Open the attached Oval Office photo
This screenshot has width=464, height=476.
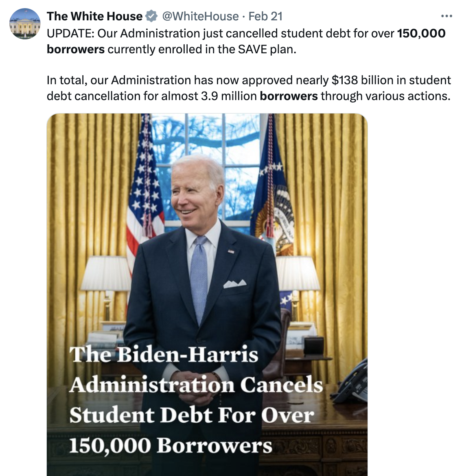(207, 295)
